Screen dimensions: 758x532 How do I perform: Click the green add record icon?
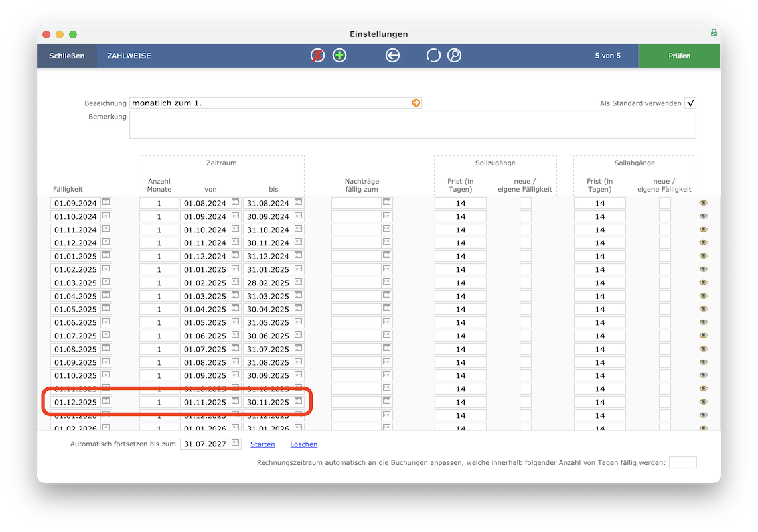coord(339,56)
